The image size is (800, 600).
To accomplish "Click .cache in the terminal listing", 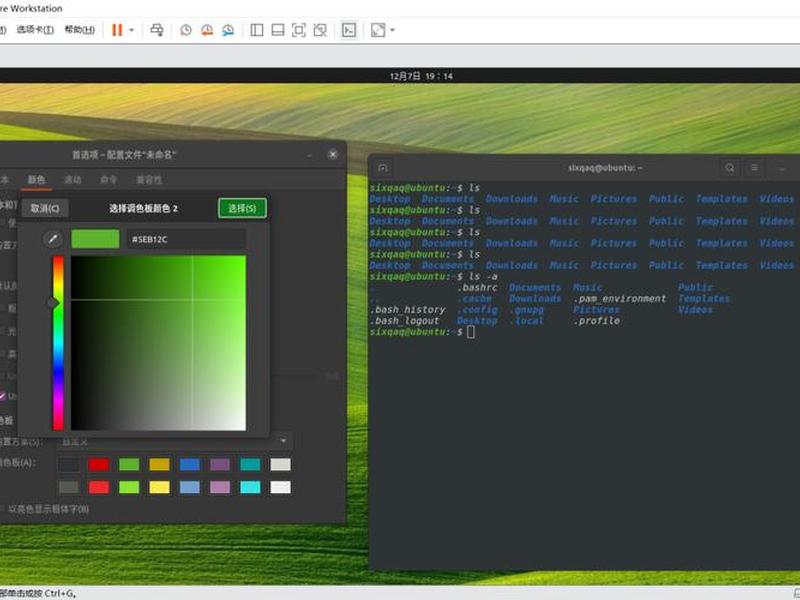I will [474, 299].
